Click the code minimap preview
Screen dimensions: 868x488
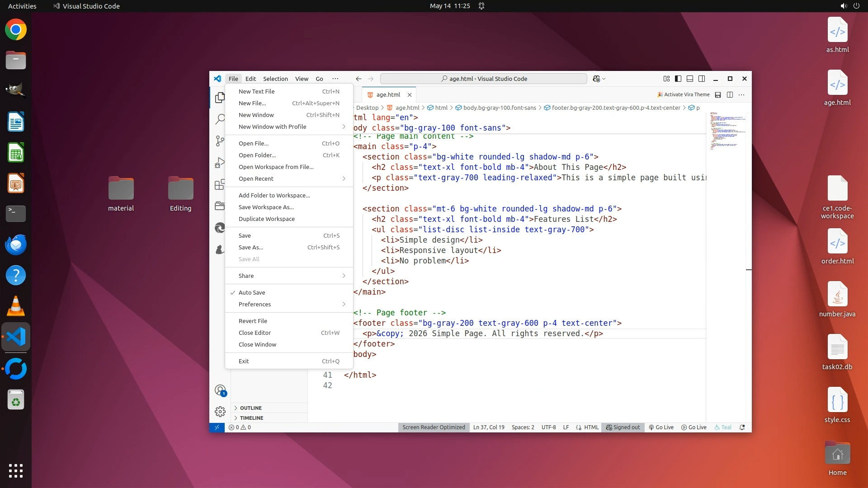(x=726, y=131)
